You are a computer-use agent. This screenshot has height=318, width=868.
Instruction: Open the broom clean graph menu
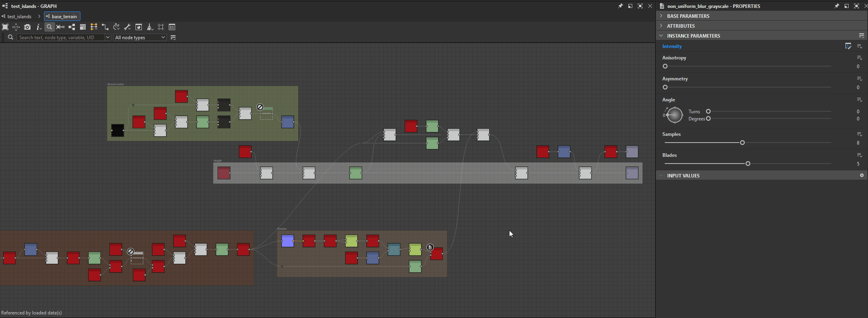click(x=150, y=27)
